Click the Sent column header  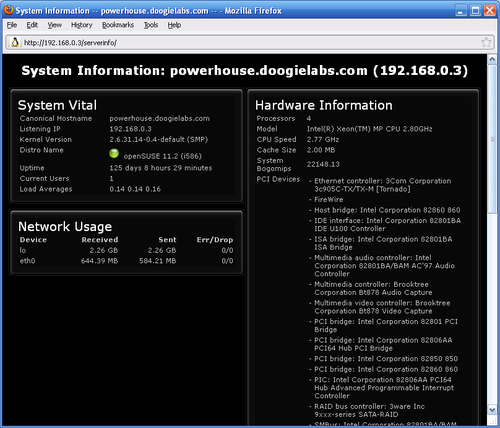click(167, 240)
